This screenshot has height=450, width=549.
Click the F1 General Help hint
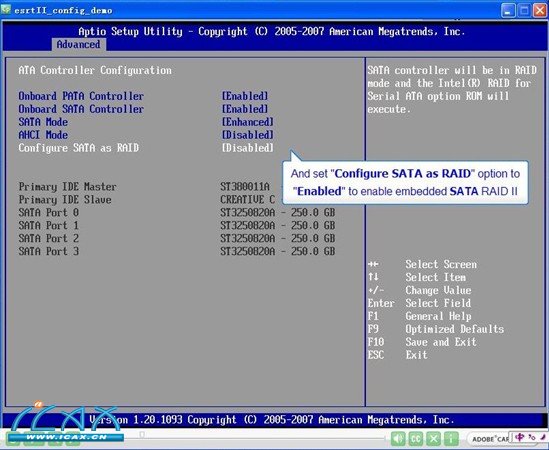419,316
